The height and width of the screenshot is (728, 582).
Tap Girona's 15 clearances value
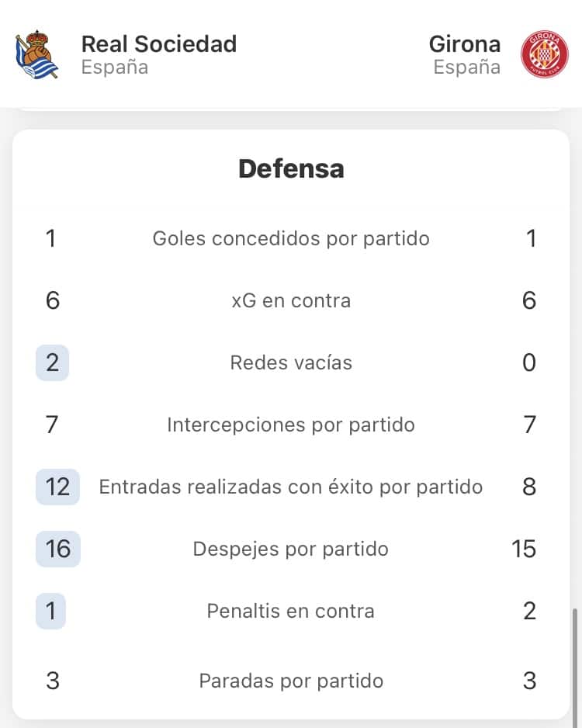(x=524, y=549)
